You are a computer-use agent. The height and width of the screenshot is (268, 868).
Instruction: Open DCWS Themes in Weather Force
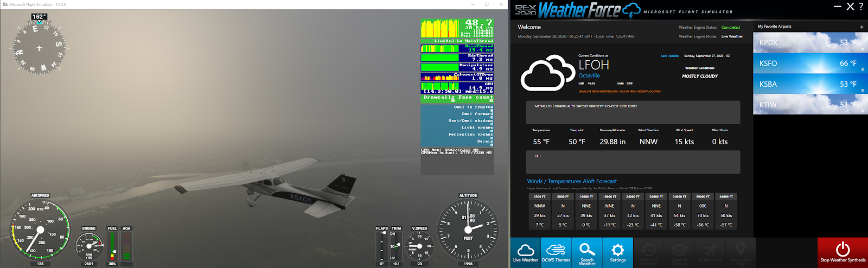(x=556, y=253)
